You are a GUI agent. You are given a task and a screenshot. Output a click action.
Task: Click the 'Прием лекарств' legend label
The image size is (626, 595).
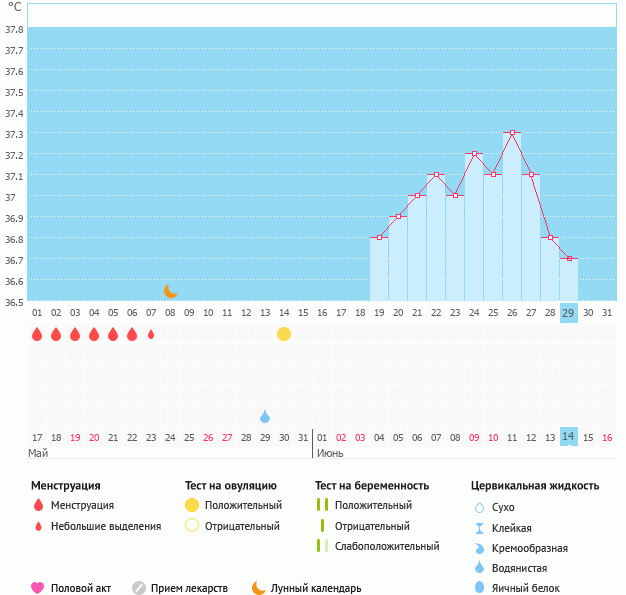[x=189, y=588]
